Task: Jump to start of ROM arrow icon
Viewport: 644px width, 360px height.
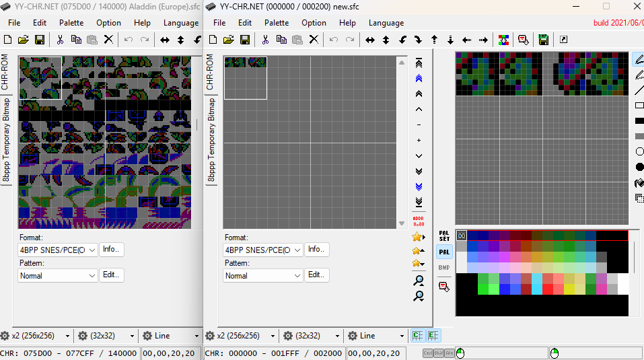Action: (419, 63)
